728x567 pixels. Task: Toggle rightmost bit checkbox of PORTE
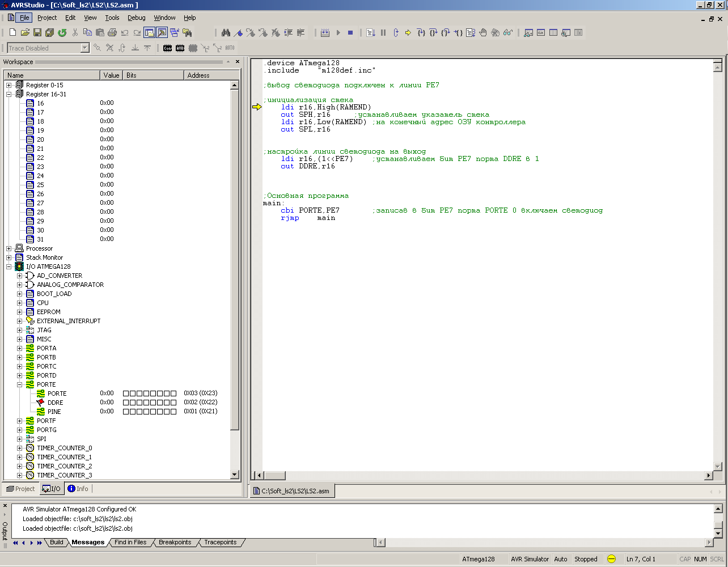173,393
